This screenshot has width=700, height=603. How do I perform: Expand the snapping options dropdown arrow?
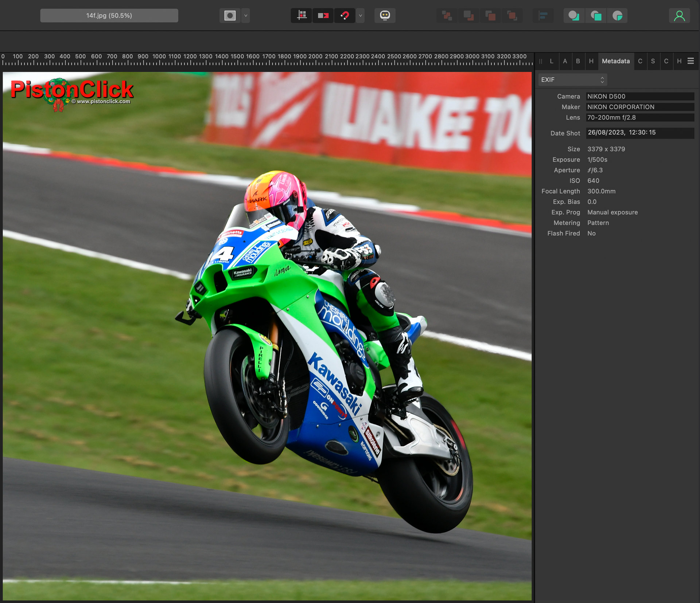pyautogui.click(x=361, y=16)
